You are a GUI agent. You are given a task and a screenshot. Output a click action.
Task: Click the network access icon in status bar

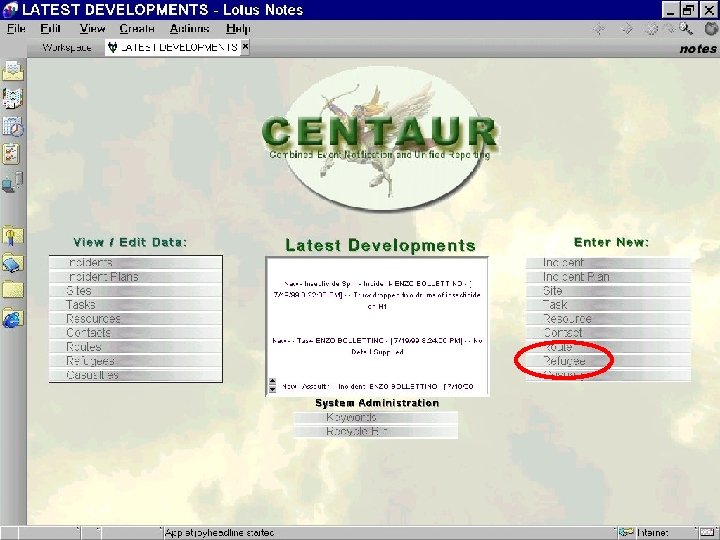626,533
